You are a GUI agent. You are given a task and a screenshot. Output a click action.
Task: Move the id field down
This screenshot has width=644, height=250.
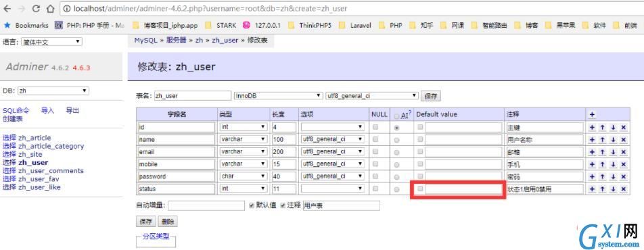point(613,127)
